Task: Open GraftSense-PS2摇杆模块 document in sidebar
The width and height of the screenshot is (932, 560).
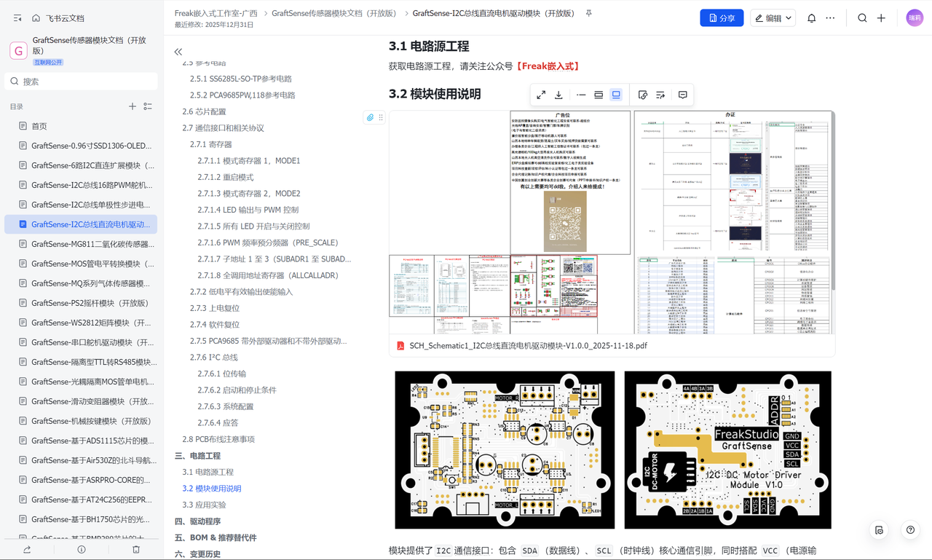Action: click(90, 303)
